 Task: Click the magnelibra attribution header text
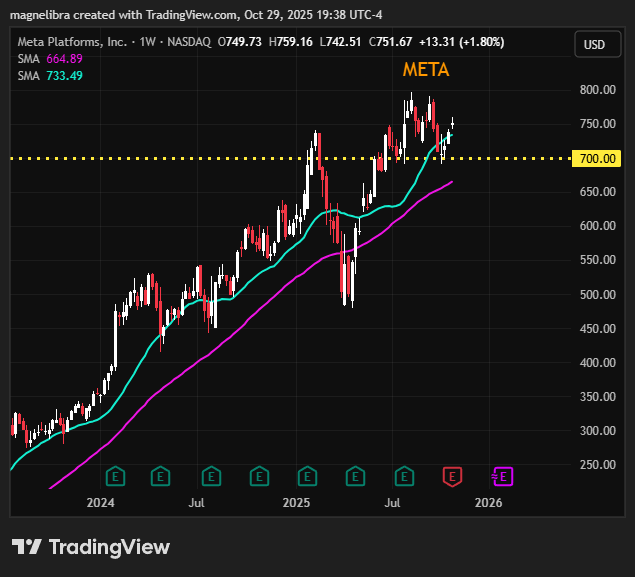196,15
